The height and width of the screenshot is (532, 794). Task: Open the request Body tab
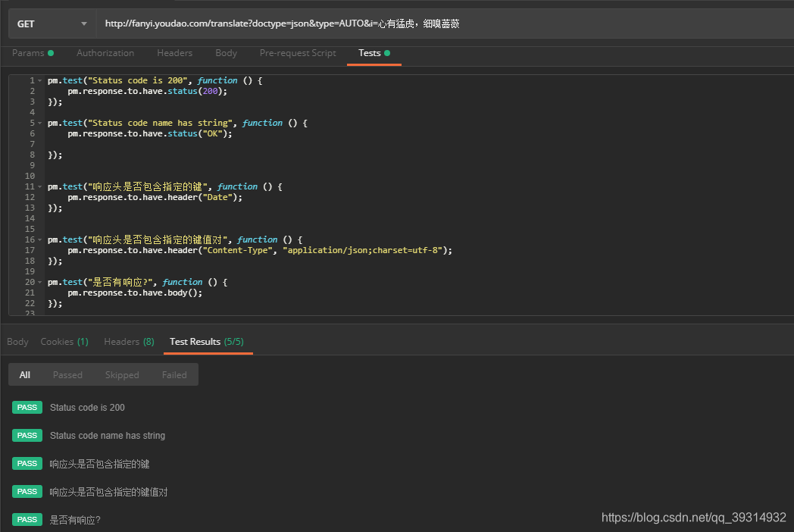pyautogui.click(x=226, y=53)
